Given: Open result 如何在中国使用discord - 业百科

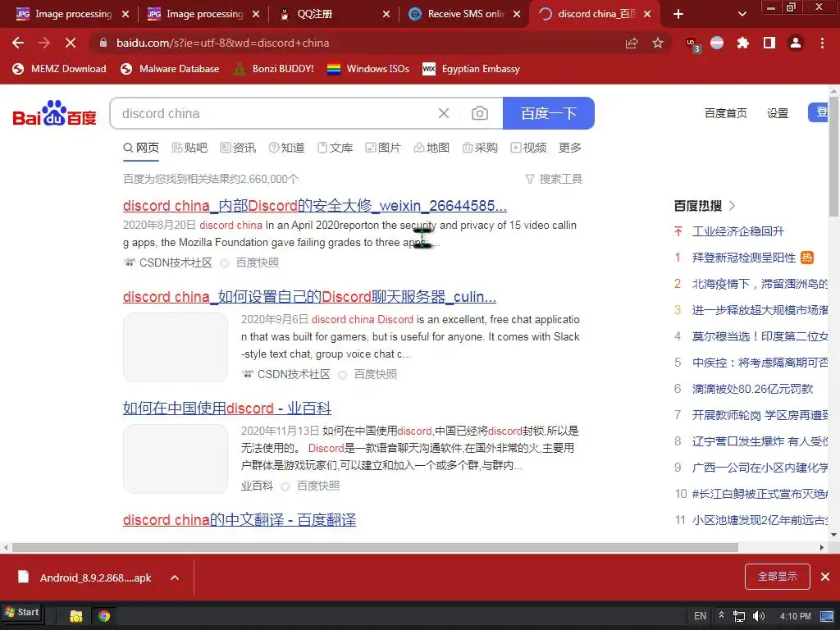Looking at the screenshot, I should (x=227, y=409).
